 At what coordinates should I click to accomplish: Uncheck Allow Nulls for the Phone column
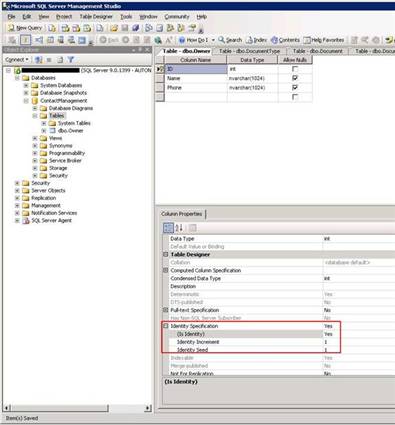(295, 87)
